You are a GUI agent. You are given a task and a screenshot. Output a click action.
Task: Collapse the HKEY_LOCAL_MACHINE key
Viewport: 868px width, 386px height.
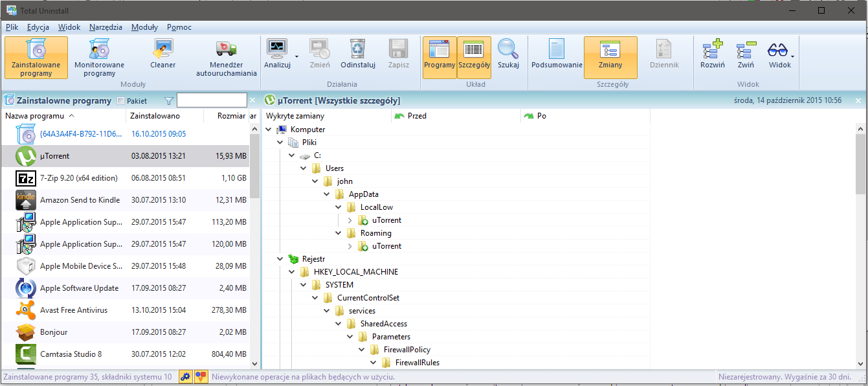coord(293,272)
